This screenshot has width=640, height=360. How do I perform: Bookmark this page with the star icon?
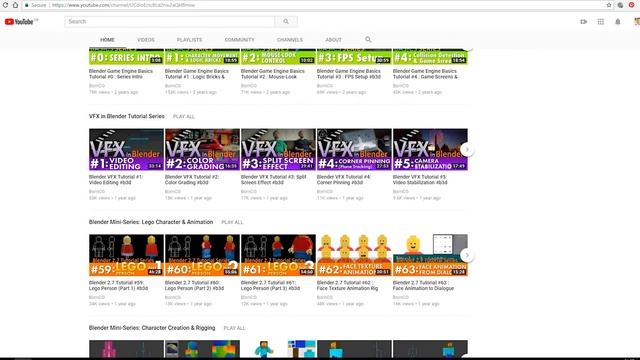click(609, 5)
